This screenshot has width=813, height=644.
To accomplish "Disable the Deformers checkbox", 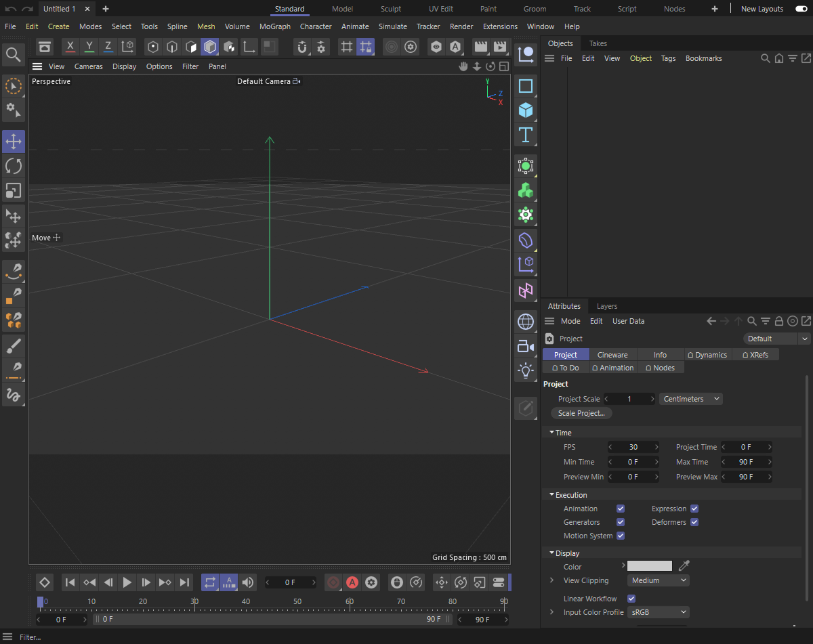I will point(694,522).
